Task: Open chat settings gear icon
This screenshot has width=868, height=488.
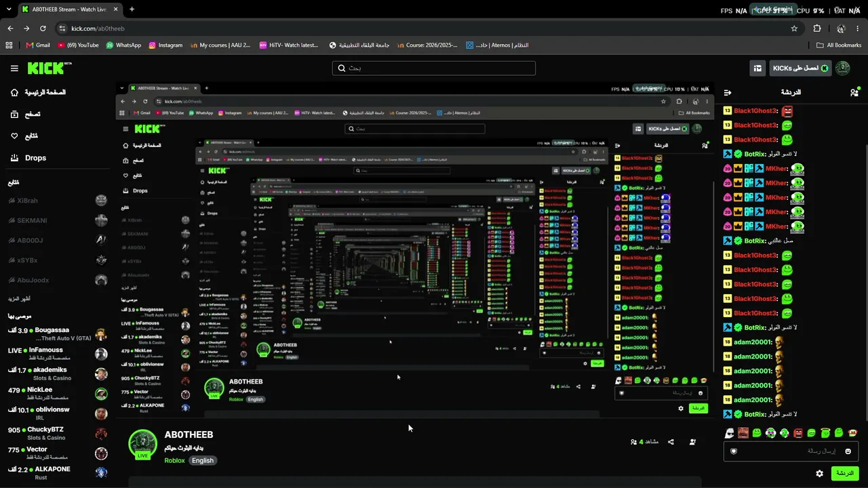Action: click(819, 473)
